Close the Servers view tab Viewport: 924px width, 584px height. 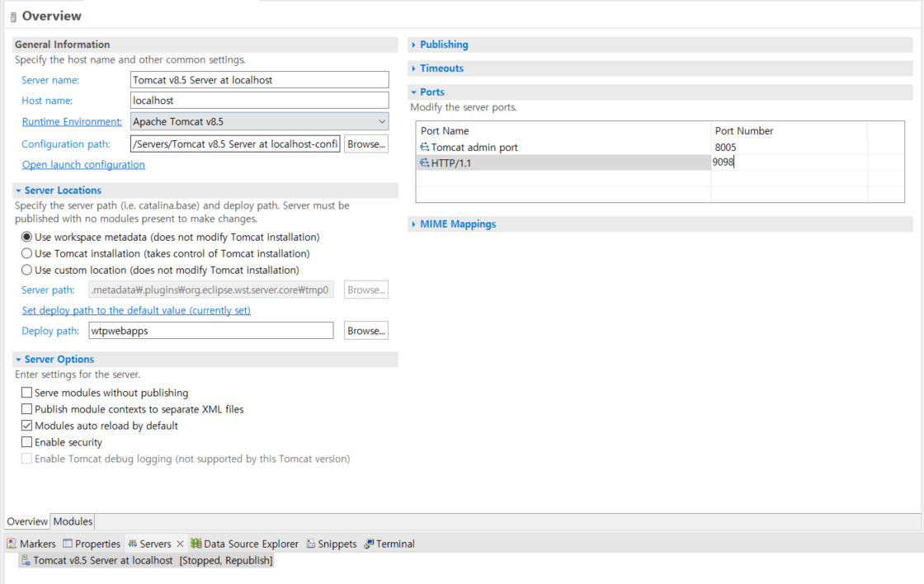tap(181, 544)
